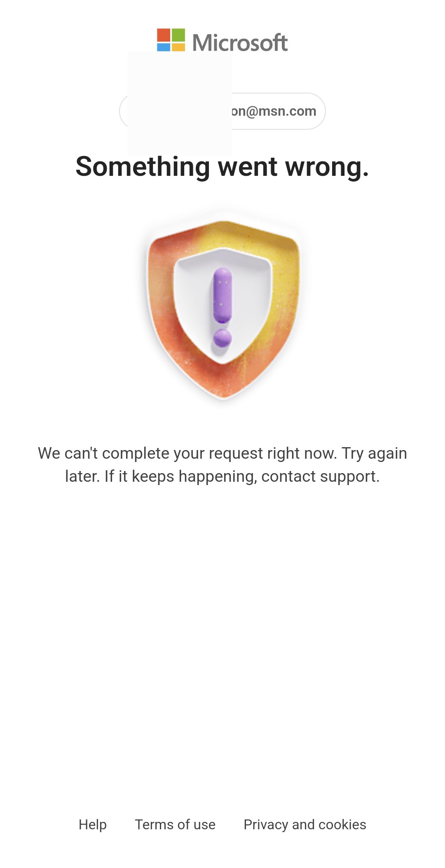Click the Microsoft wordmark text
445x868 pixels.
coord(240,43)
